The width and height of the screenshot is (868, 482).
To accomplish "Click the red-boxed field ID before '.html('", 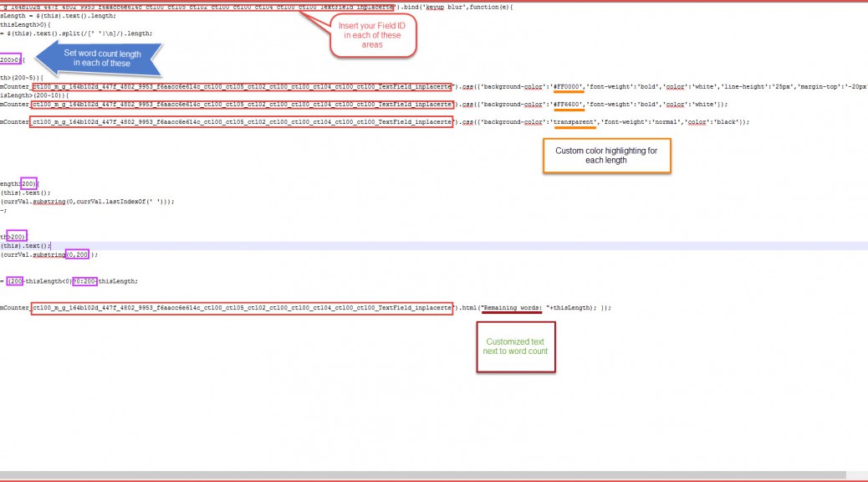I will pos(242,308).
